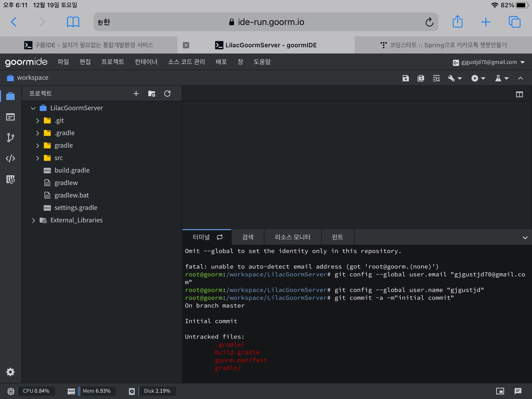
Task: Click the Save All toolbar icon
Action: (421, 78)
